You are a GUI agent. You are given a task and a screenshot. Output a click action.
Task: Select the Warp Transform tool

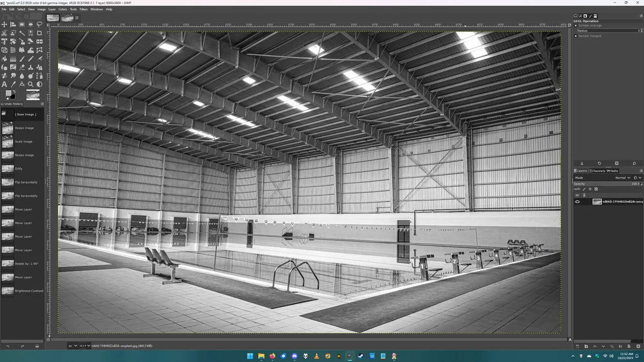(31, 50)
